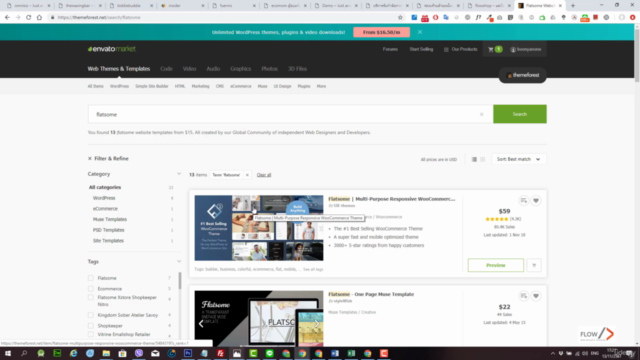
Task: Open the Video category tab
Action: click(x=189, y=69)
